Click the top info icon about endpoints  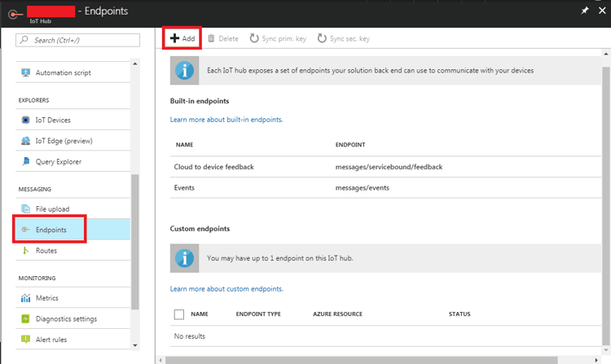(184, 71)
